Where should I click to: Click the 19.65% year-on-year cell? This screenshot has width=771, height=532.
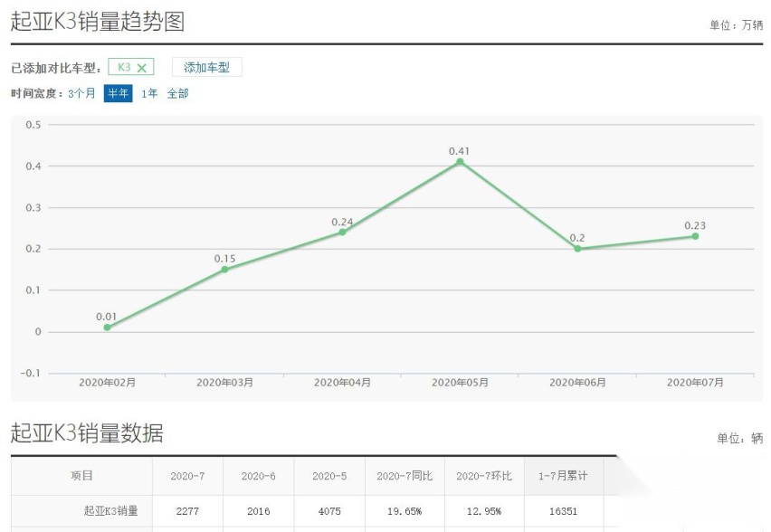[405, 511]
